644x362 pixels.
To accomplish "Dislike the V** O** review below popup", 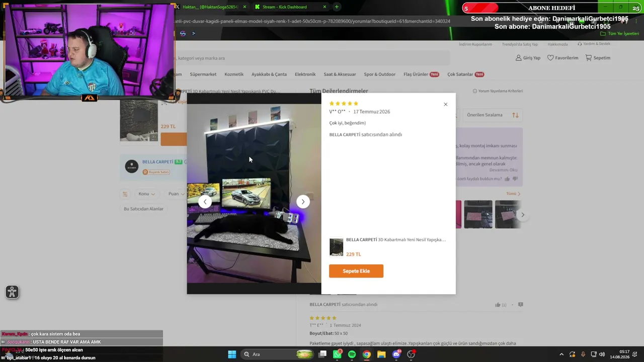I will pyautogui.click(x=520, y=305).
